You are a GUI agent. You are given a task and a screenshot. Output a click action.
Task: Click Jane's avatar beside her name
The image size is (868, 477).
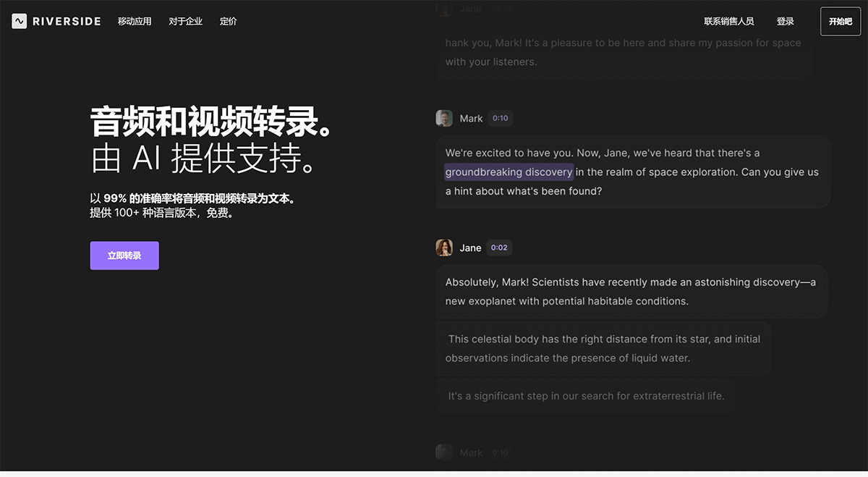[443, 247]
